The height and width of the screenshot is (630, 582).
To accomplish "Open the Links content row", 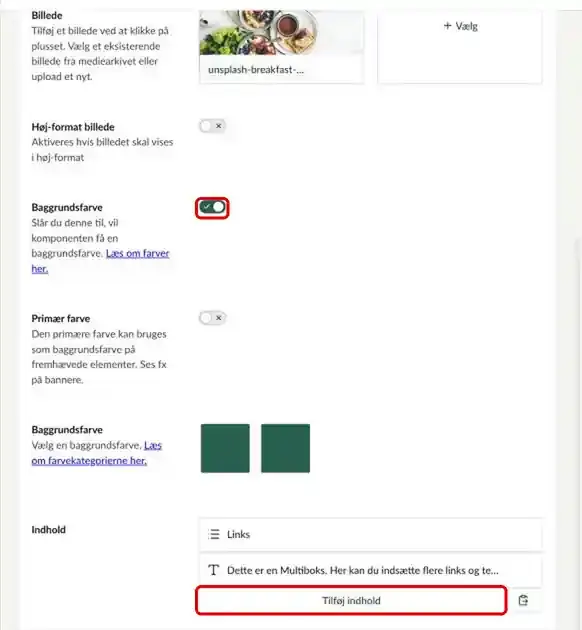I will click(370, 534).
